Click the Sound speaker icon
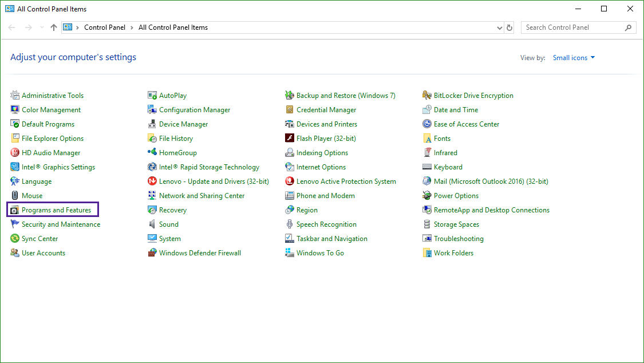Image resolution: width=644 pixels, height=363 pixels. click(x=152, y=224)
